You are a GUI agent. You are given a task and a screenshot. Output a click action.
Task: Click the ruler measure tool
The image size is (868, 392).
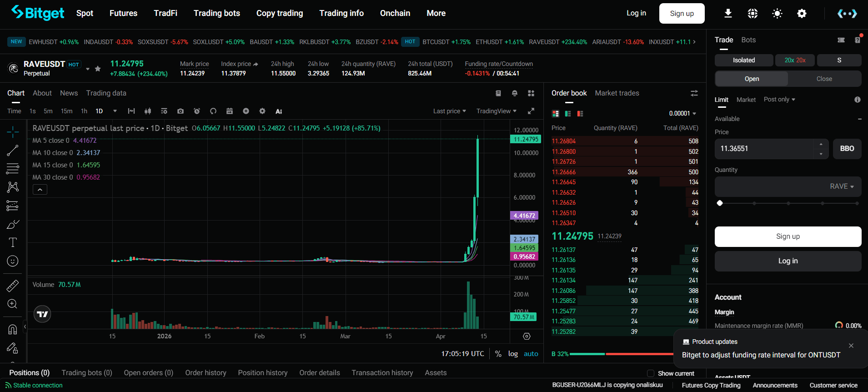coord(13,286)
